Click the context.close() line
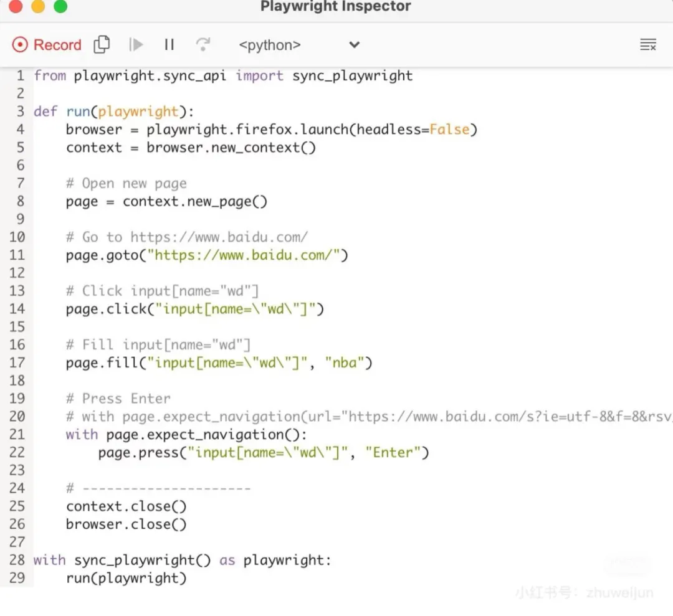 coord(126,506)
